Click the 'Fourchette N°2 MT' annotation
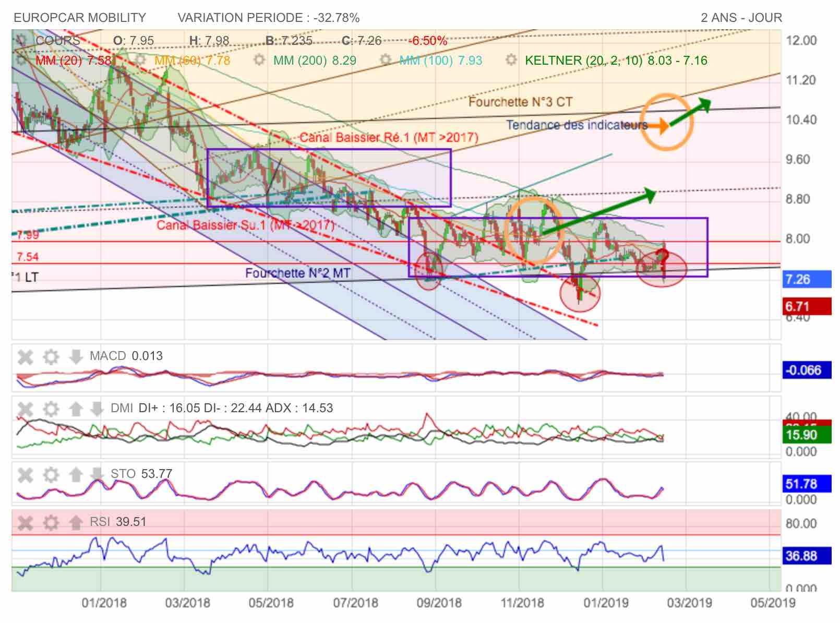This screenshot has height=623, width=840. tap(297, 273)
